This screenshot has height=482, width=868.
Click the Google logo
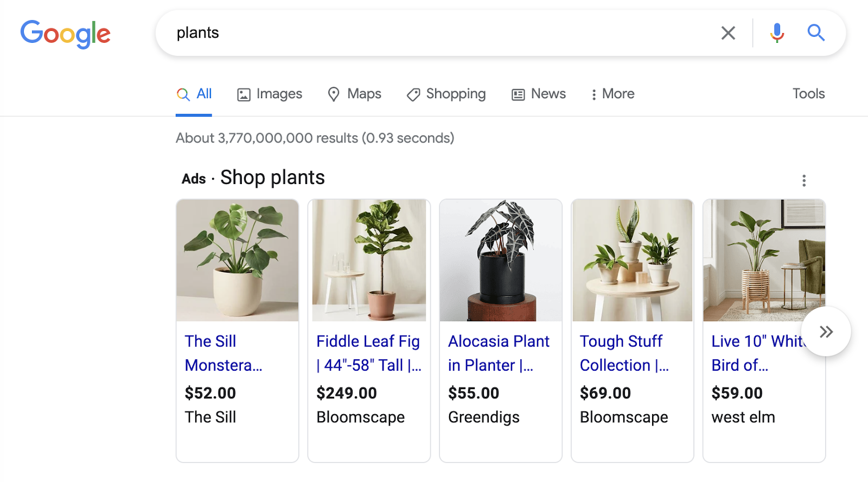[65, 34]
